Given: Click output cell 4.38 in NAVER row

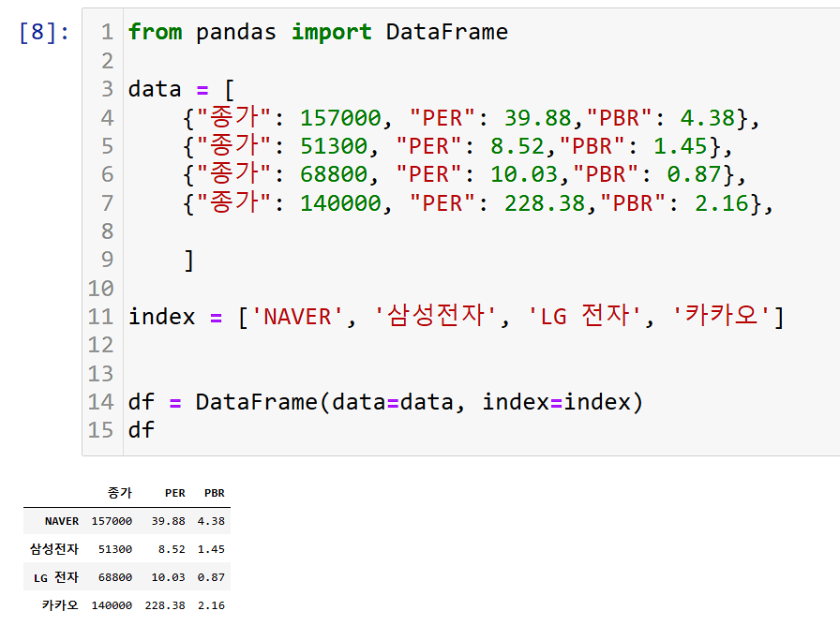Looking at the screenshot, I should [211, 521].
